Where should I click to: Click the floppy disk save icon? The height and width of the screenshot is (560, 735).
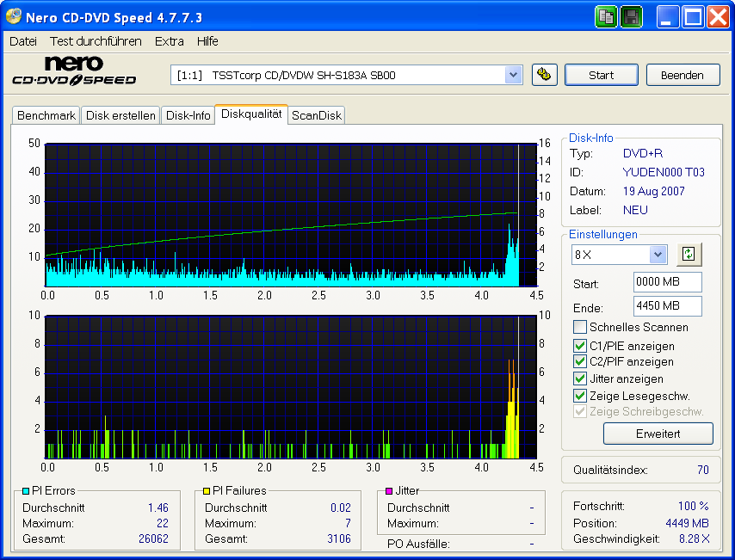pyautogui.click(x=631, y=17)
